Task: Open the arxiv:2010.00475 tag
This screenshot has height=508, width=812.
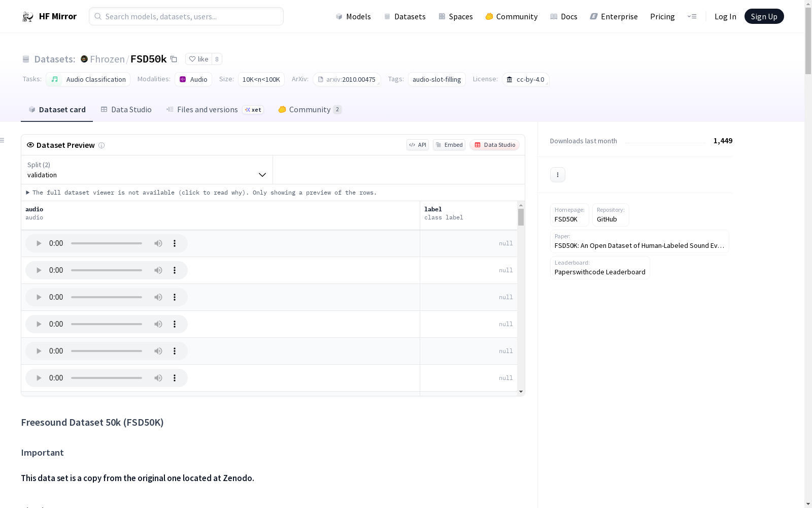Action: pyautogui.click(x=347, y=79)
